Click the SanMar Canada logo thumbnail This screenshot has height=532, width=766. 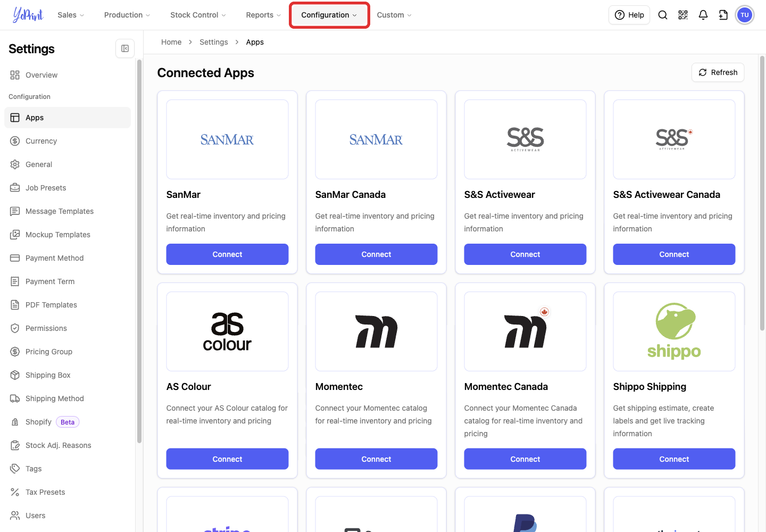pos(377,139)
